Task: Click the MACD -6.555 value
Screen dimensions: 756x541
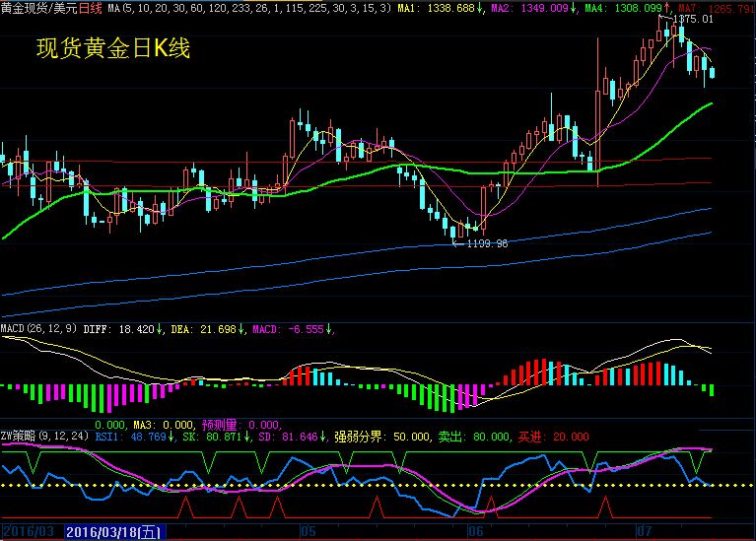Action: point(292,329)
